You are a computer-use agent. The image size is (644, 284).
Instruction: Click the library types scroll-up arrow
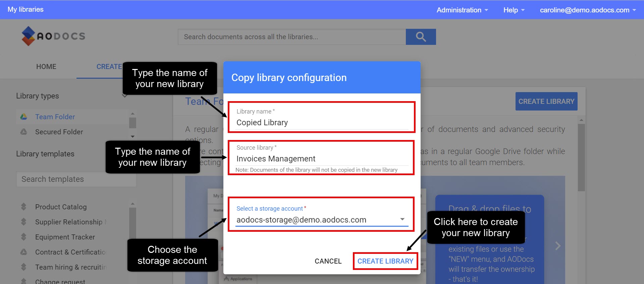(132, 114)
